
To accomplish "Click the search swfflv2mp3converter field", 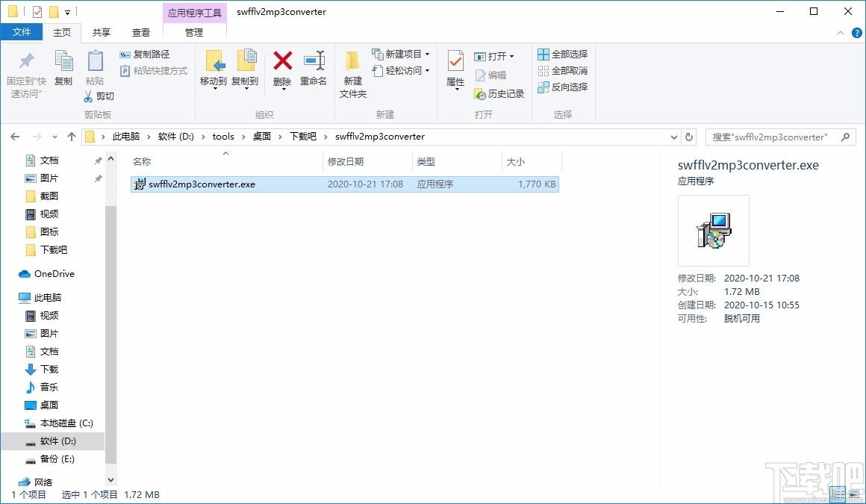I will [780, 137].
